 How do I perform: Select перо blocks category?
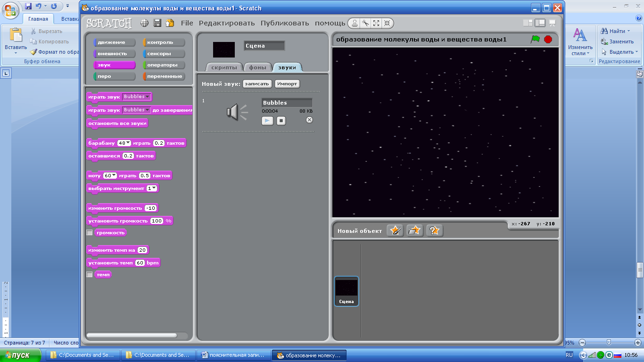115,76
